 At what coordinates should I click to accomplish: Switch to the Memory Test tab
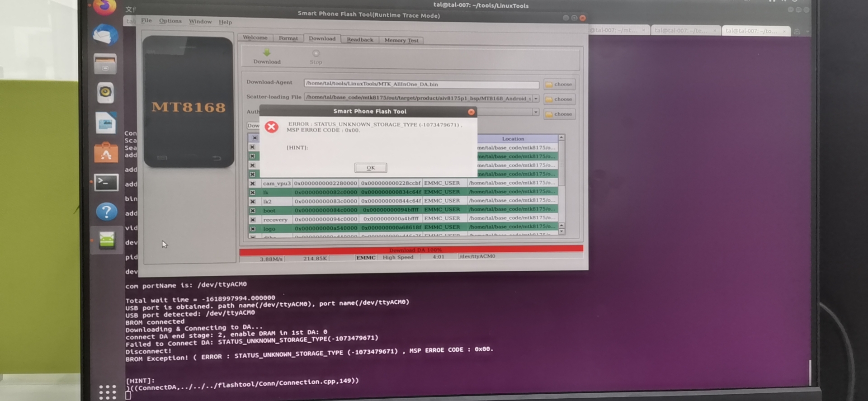point(401,40)
